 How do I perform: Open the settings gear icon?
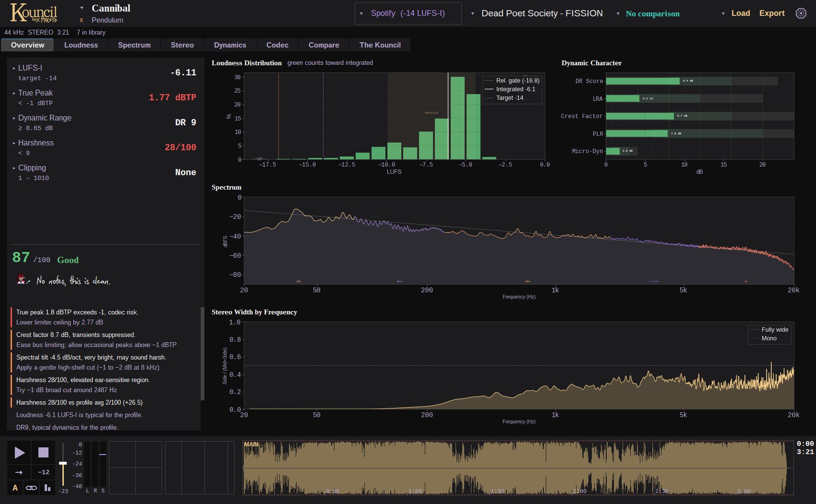click(x=801, y=13)
